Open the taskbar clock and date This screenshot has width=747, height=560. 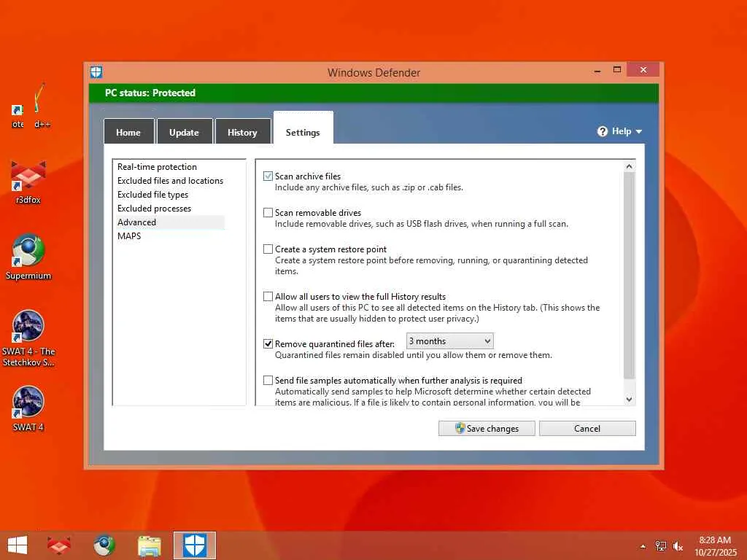[x=715, y=545]
